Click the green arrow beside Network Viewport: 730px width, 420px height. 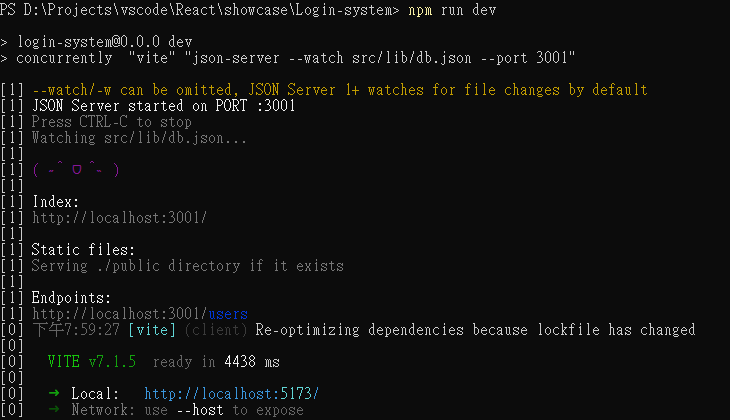pyautogui.click(x=54, y=409)
